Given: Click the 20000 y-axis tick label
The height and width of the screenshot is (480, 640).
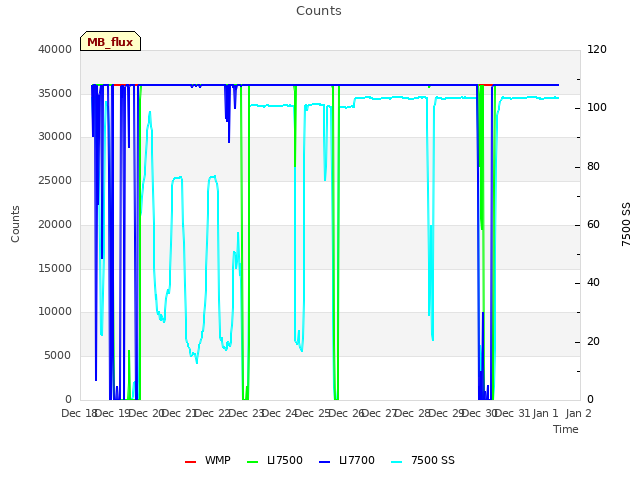Looking at the screenshot, I should (x=55, y=224).
